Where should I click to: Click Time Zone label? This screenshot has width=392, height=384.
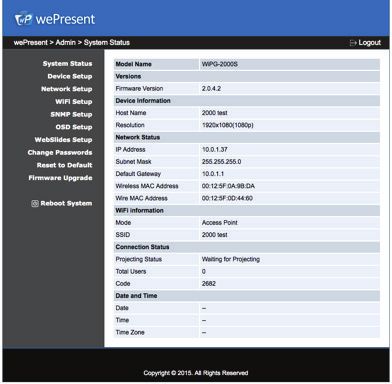[130, 333]
